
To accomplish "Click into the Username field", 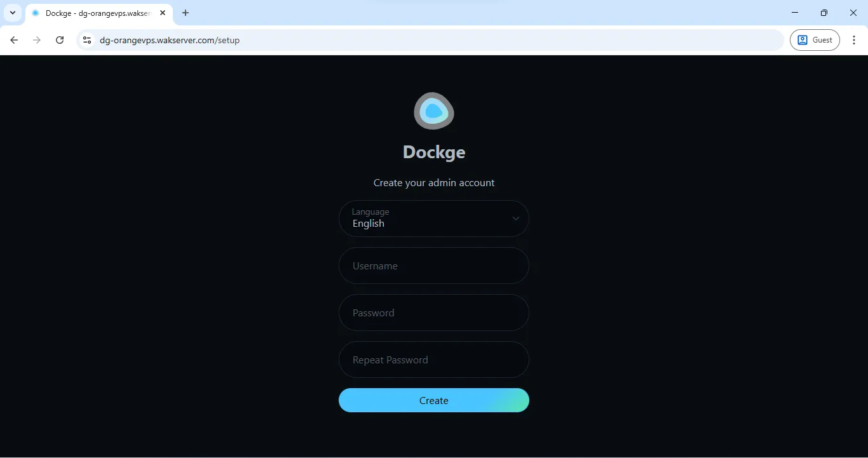I will pyautogui.click(x=434, y=266).
